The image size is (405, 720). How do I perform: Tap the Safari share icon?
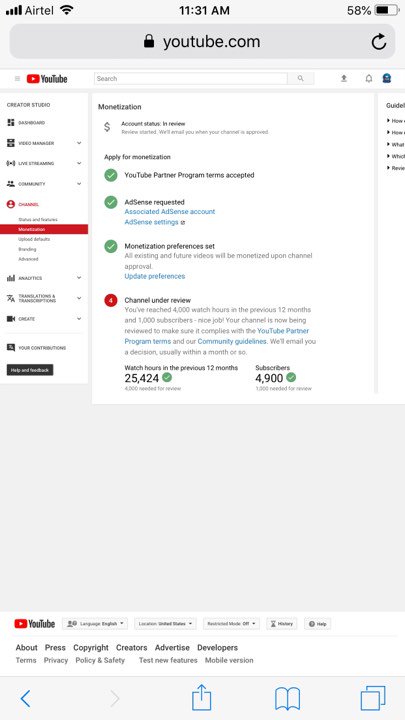[x=202, y=698]
